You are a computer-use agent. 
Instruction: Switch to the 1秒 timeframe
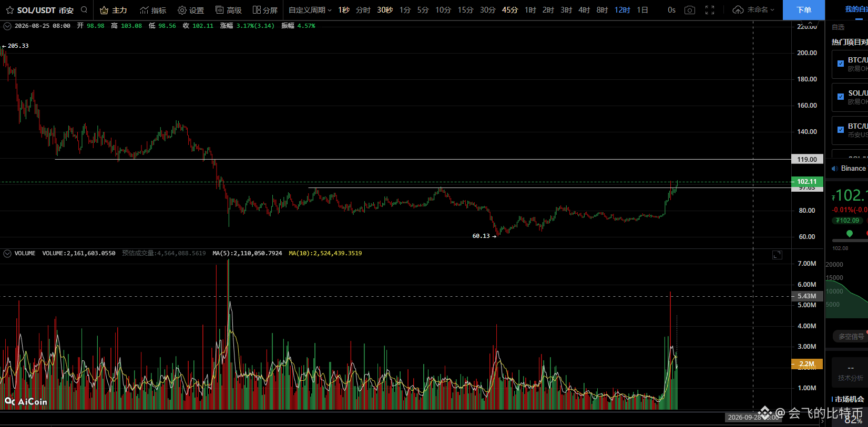tap(344, 10)
